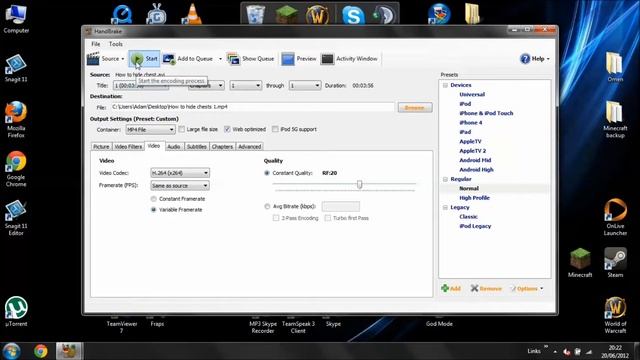
Task: Click the Add to Queue icon
Action: 169,59
